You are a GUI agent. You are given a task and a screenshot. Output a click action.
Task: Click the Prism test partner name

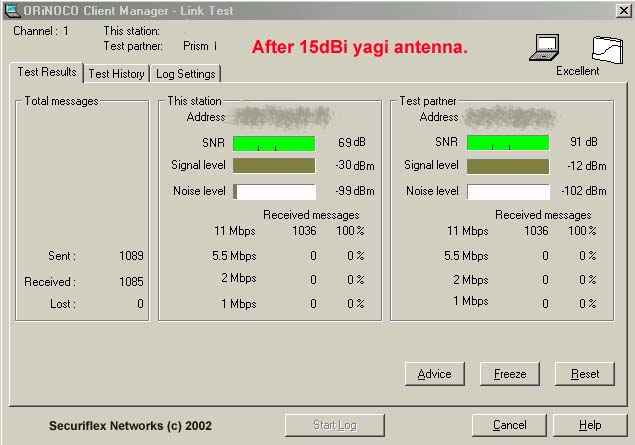[200, 46]
